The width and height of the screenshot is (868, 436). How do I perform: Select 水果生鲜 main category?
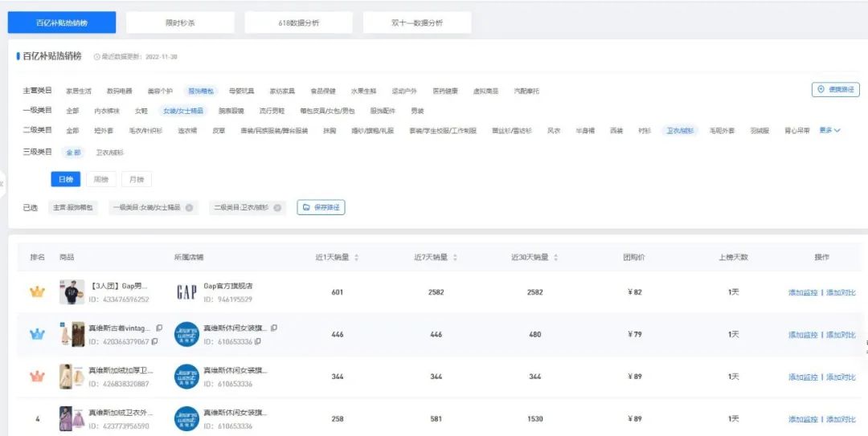364,92
